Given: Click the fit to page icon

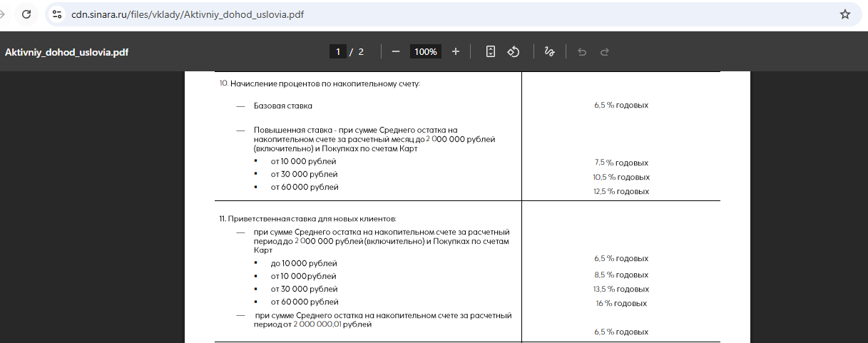Looking at the screenshot, I should [491, 52].
